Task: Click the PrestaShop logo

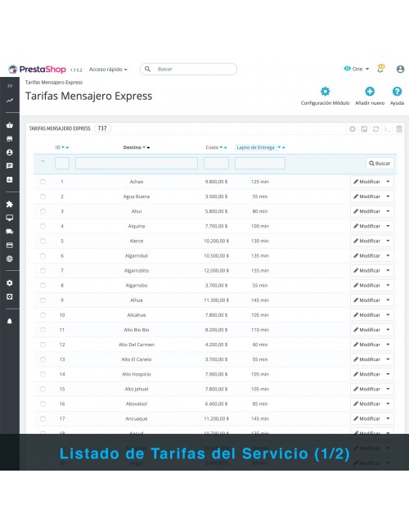Action: (38, 70)
